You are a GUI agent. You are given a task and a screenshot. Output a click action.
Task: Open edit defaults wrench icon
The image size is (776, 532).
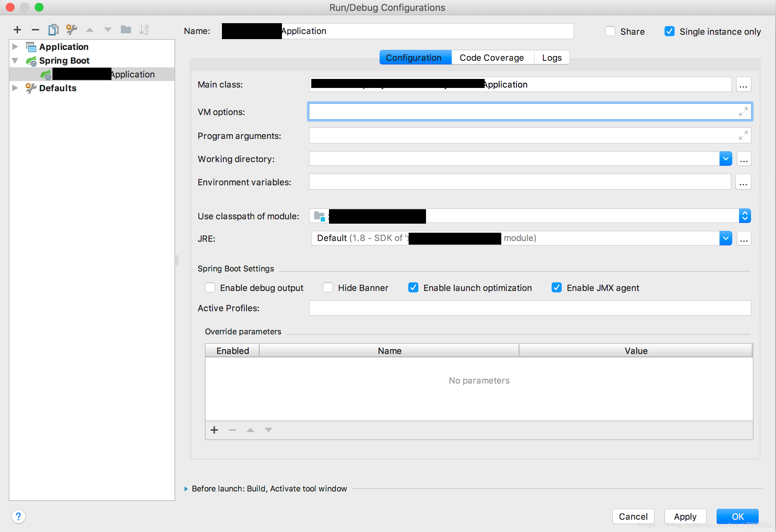(71, 30)
